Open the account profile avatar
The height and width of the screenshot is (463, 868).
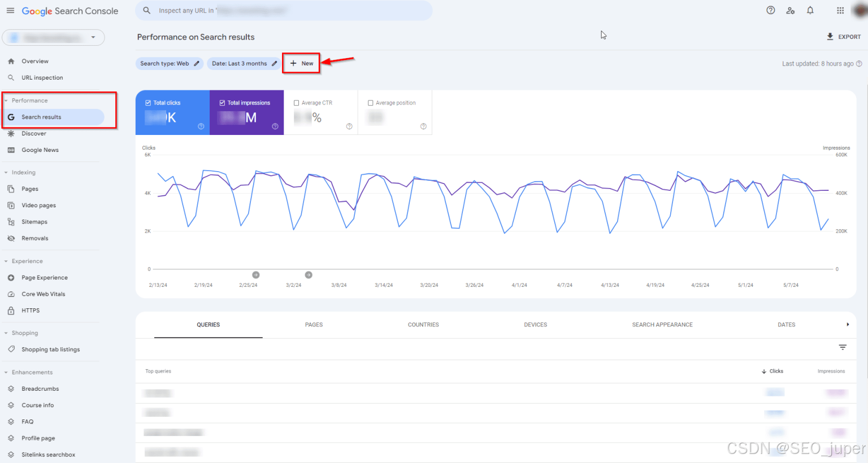[x=862, y=10]
